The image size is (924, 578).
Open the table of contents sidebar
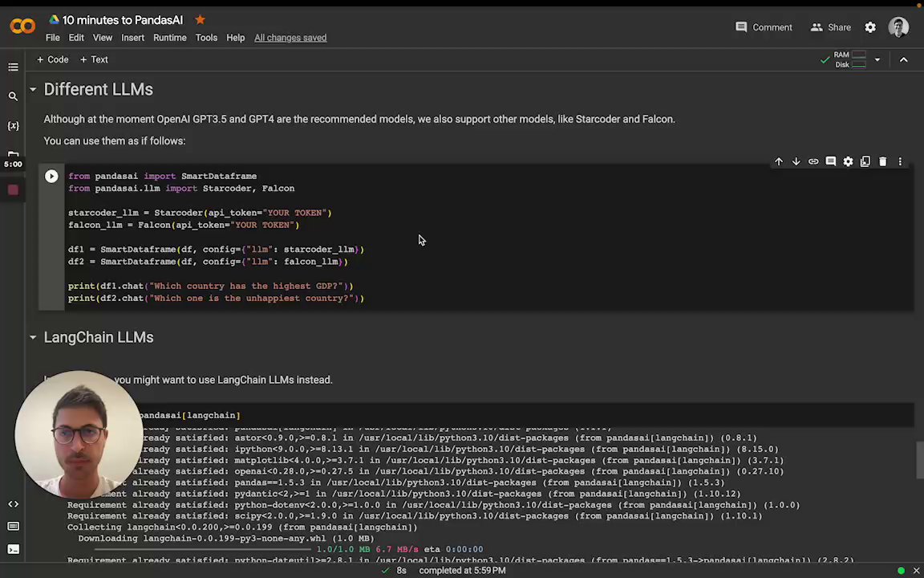pos(13,67)
